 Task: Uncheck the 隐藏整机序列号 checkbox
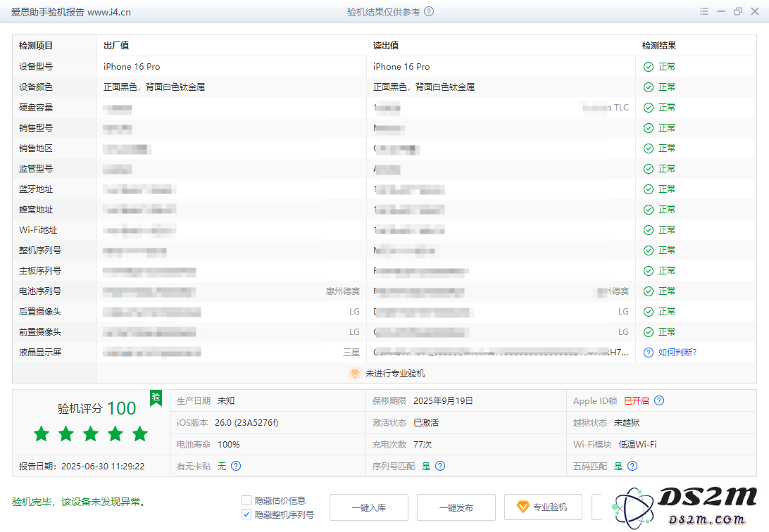[246, 514]
